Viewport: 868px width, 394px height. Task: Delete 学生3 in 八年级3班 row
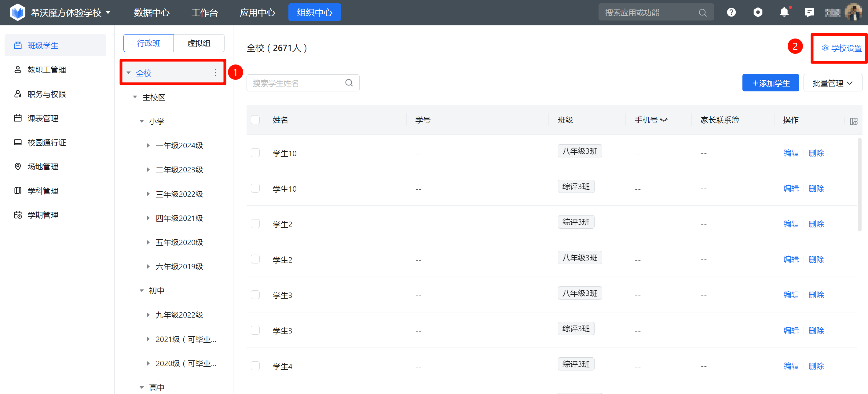click(816, 295)
